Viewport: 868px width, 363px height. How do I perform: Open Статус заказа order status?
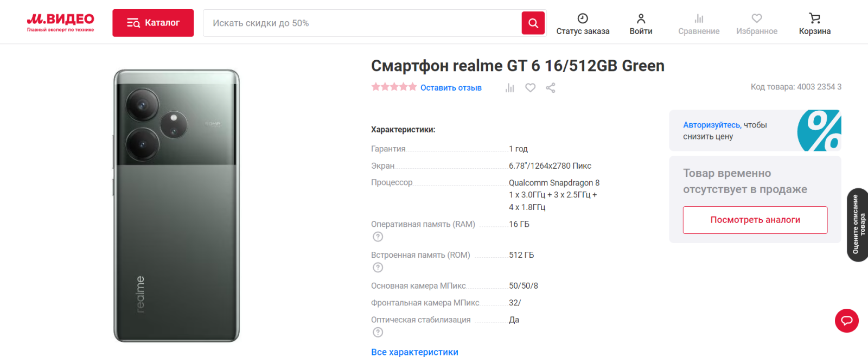(583, 24)
